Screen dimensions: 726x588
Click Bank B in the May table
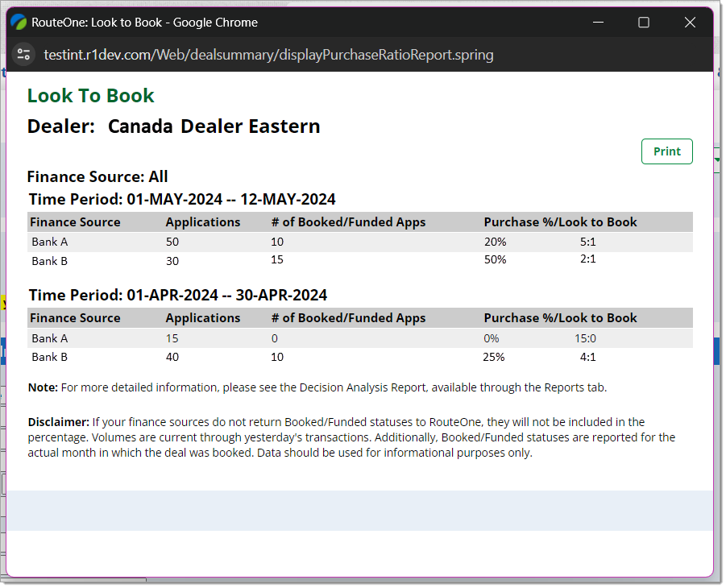click(x=49, y=261)
